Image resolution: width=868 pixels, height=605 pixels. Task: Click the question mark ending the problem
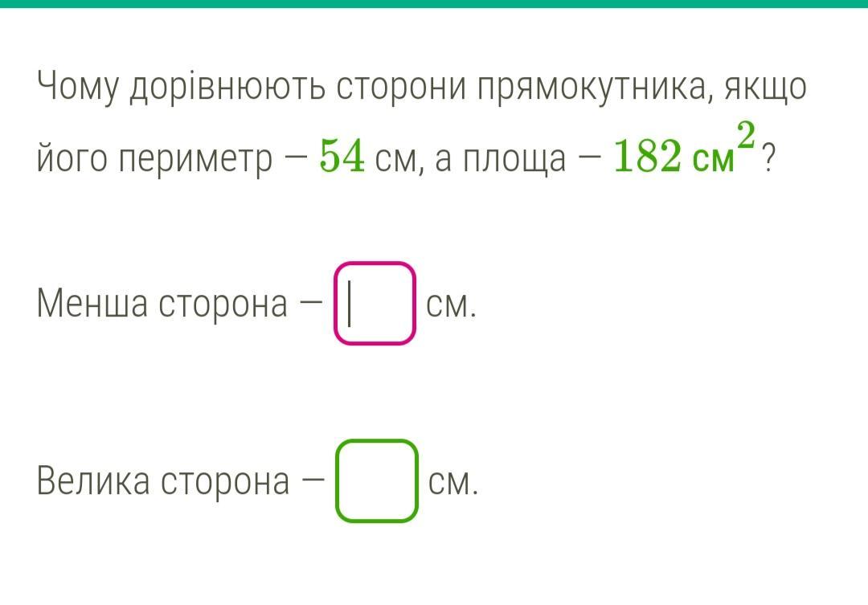click(768, 157)
